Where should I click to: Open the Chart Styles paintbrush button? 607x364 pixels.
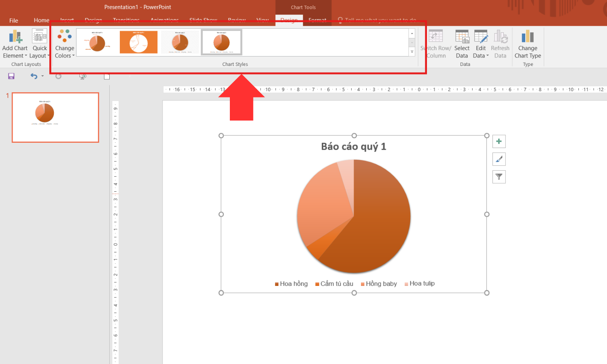coord(499,159)
